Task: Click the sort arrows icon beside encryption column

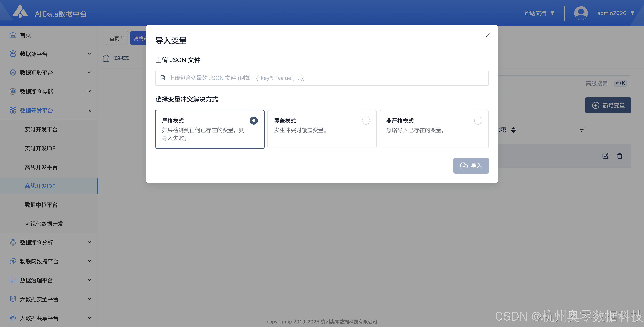Action: [x=513, y=130]
